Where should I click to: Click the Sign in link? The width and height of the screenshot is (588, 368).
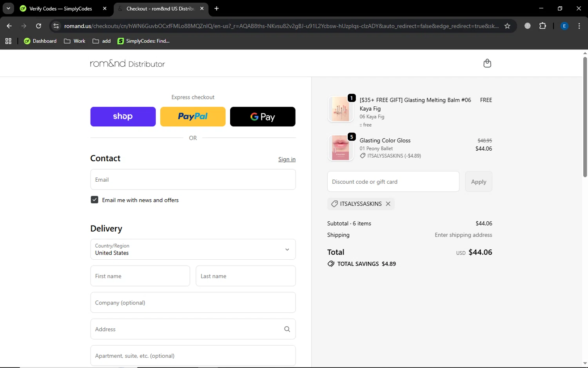[287, 159]
